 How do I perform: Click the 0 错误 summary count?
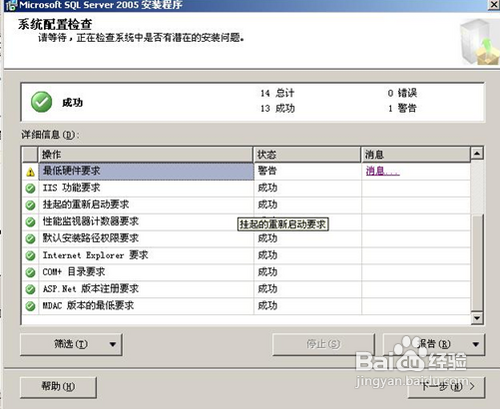[402, 93]
